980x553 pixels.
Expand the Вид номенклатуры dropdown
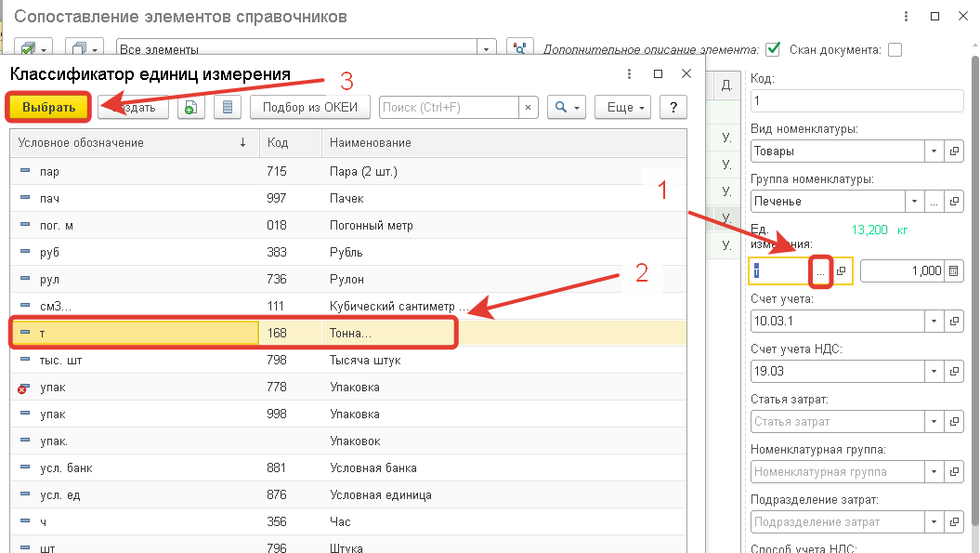(934, 151)
